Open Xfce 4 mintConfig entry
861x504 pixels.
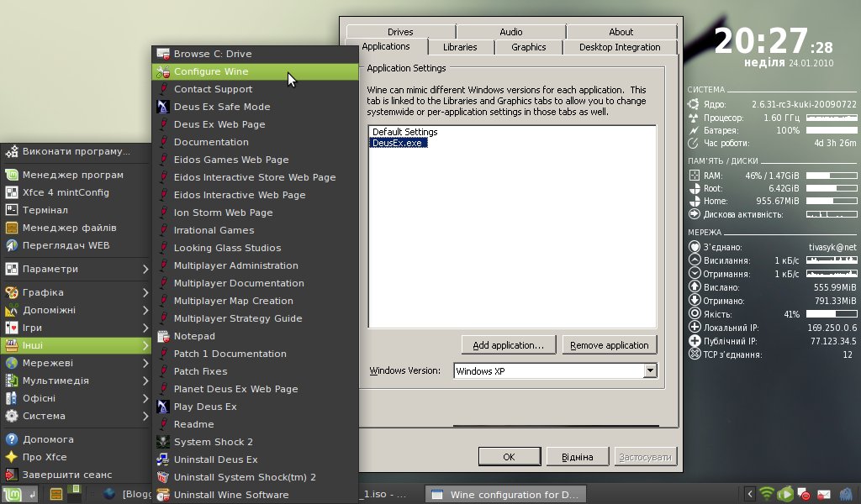76,192
